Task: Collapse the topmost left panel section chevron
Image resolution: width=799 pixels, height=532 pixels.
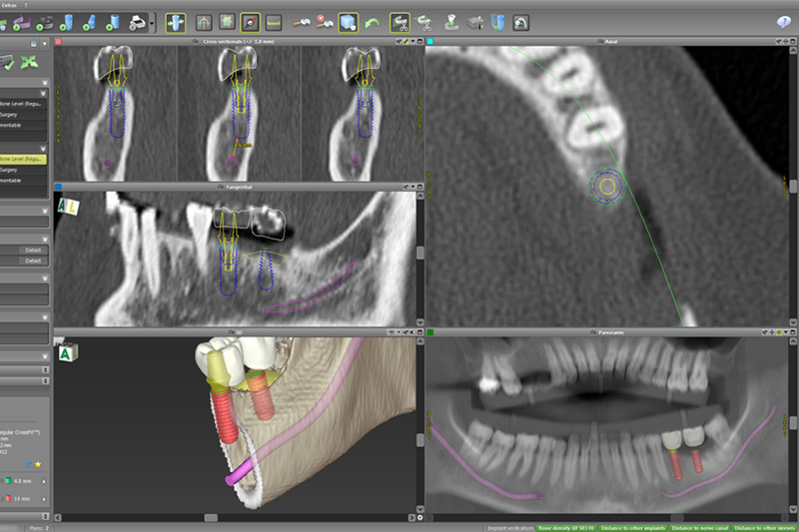Action: (x=45, y=83)
